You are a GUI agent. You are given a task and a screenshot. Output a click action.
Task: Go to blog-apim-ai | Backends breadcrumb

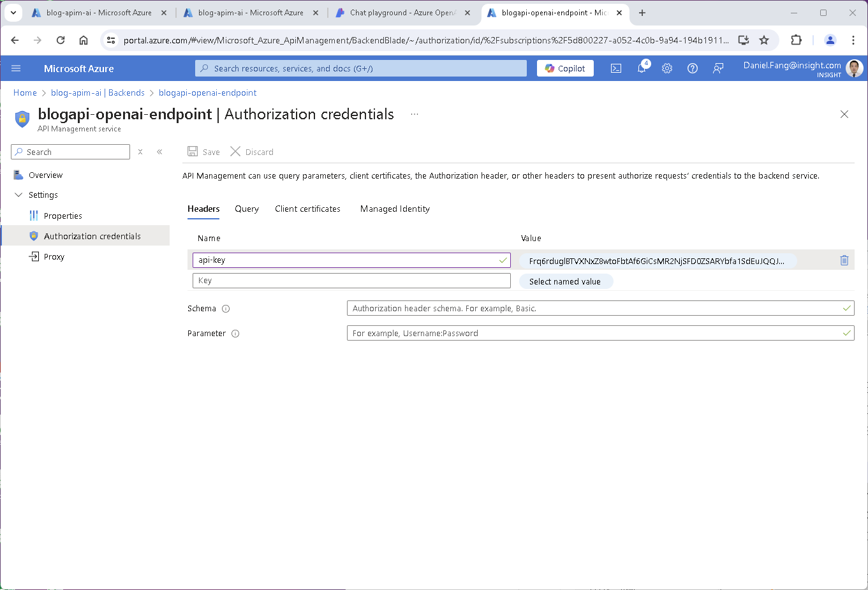pos(98,93)
